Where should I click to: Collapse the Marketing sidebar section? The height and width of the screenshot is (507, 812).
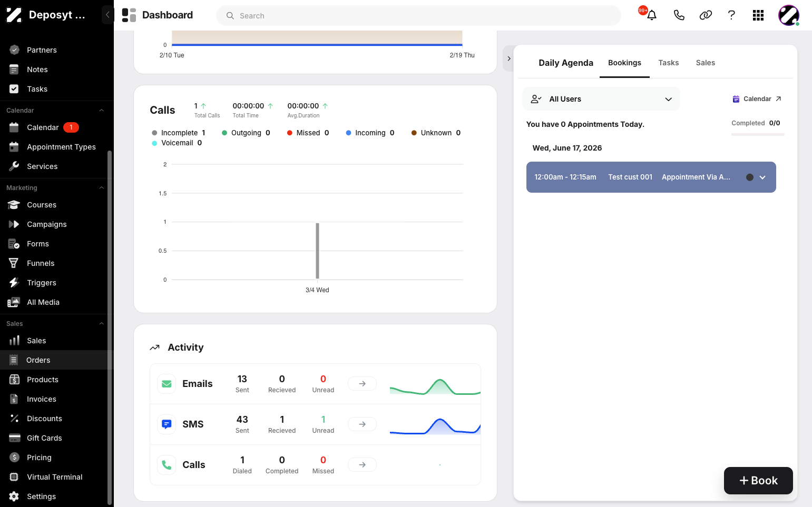click(x=102, y=188)
